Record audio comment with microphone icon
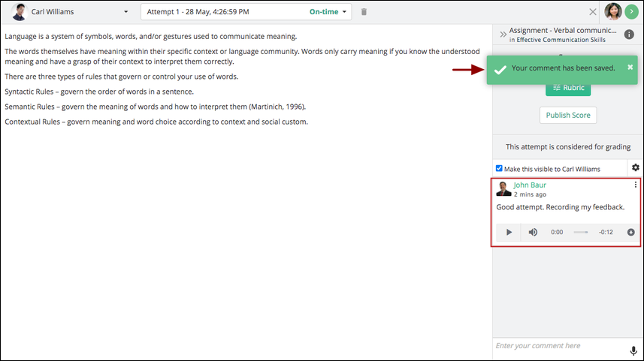 coord(633,350)
